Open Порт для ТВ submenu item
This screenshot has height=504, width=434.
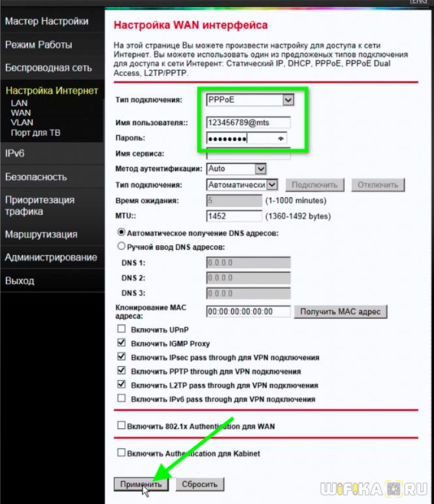36,133
